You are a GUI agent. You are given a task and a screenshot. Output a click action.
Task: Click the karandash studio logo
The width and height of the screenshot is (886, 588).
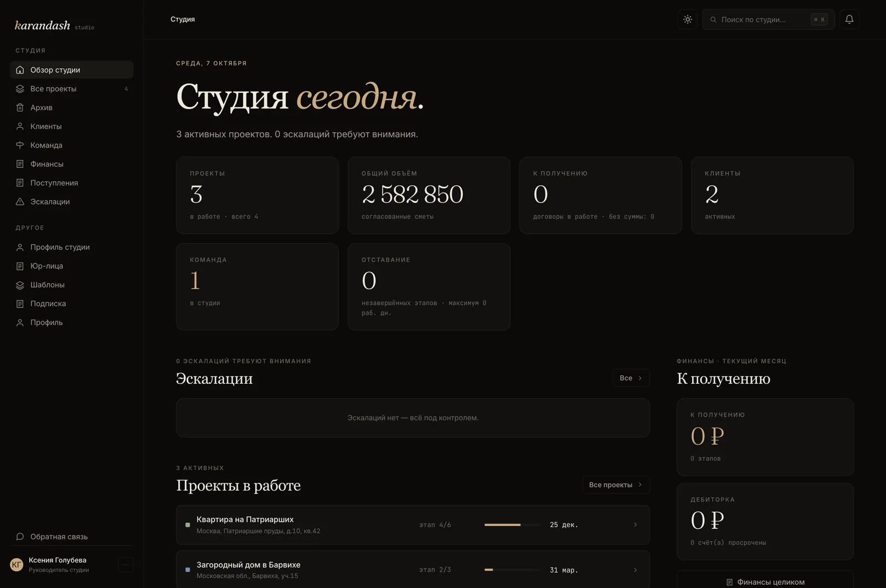coord(54,25)
